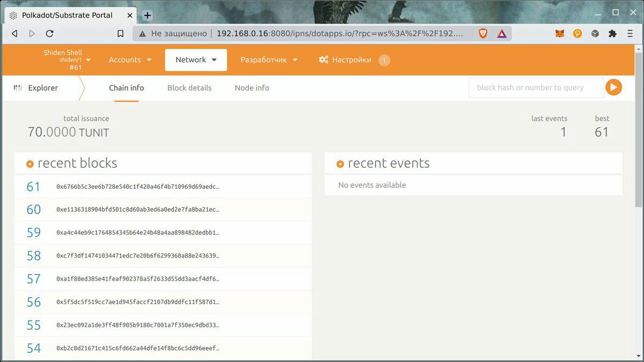This screenshot has height=362, width=644.
Task: Switch to the Node info tab
Action: click(252, 88)
